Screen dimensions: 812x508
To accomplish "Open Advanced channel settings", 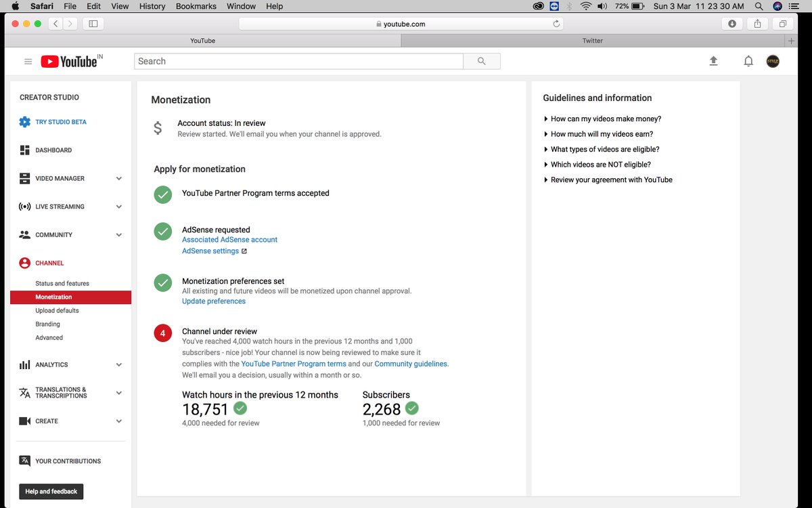I will (49, 337).
